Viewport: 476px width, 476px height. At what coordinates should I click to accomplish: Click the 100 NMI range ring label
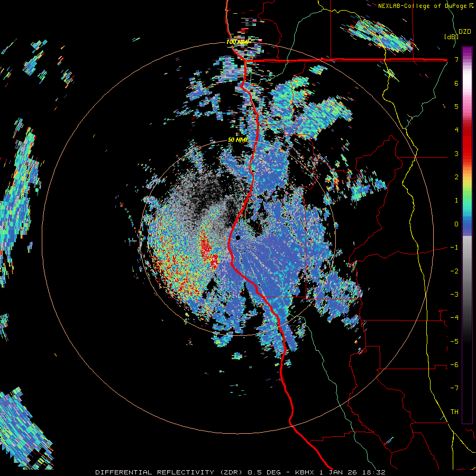pos(237,42)
